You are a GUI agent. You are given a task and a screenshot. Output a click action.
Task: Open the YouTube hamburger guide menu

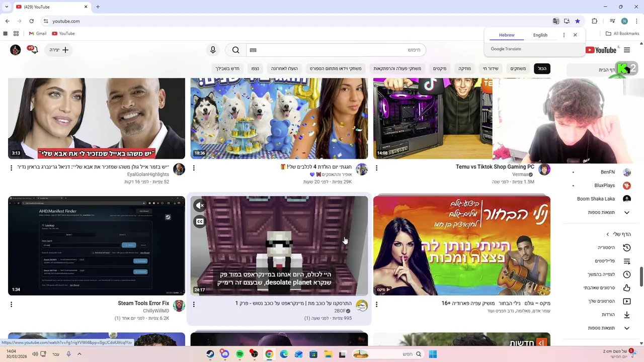tap(627, 50)
